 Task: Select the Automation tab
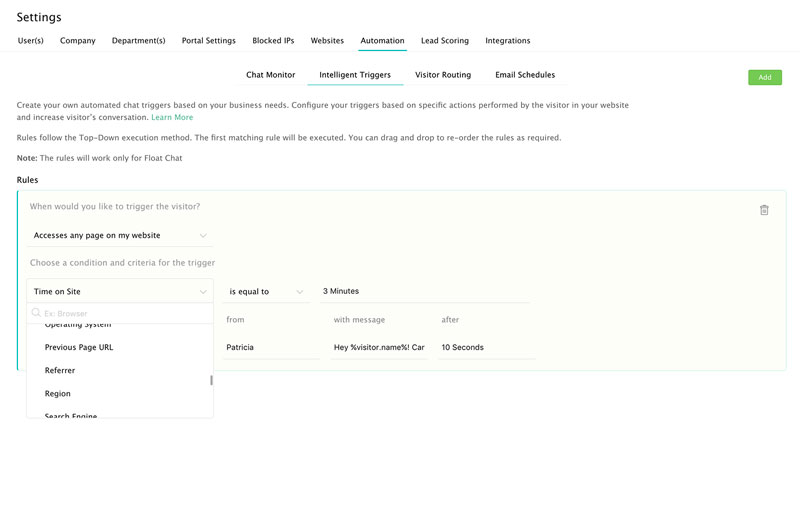pyautogui.click(x=382, y=41)
